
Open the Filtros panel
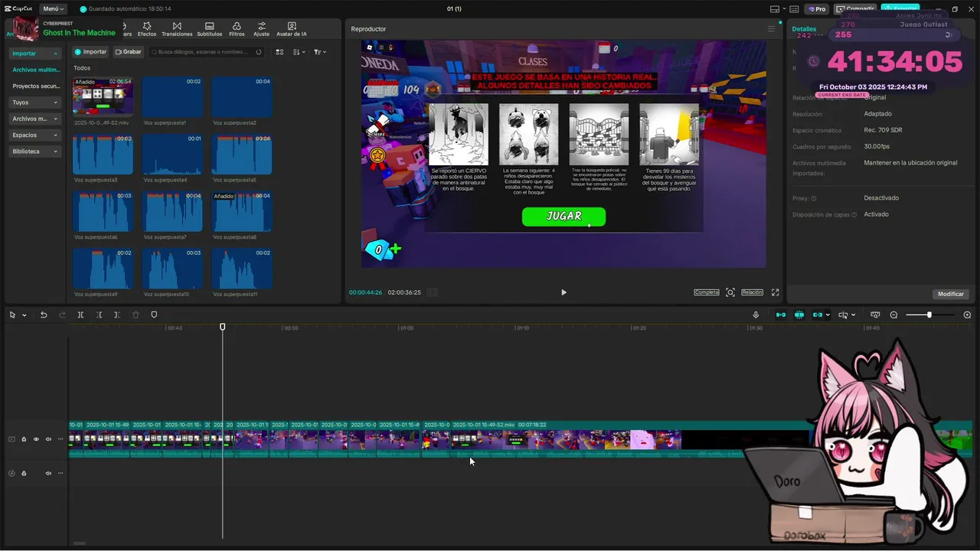click(x=237, y=29)
